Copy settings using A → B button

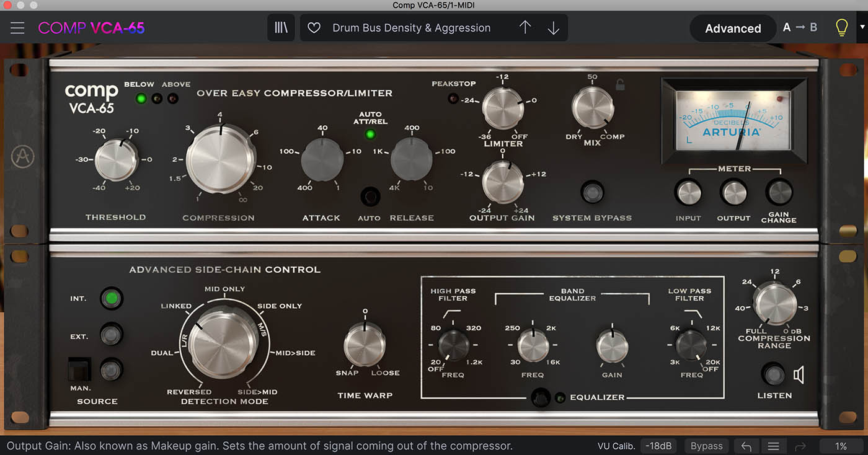coord(799,28)
